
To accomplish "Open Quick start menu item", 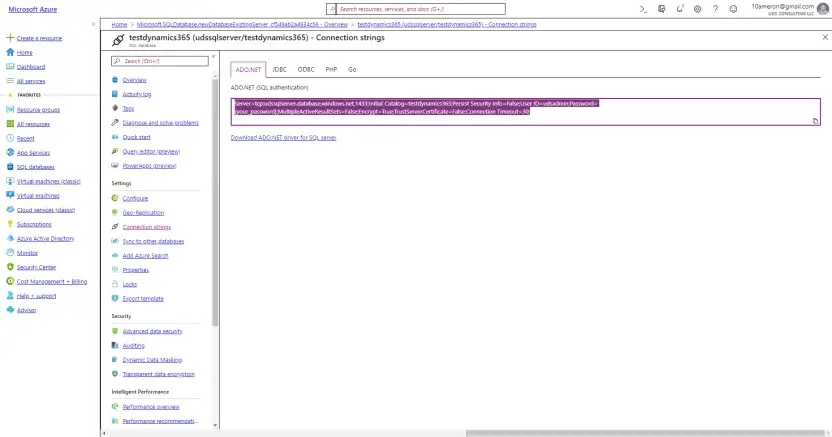I will click(136, 137).
